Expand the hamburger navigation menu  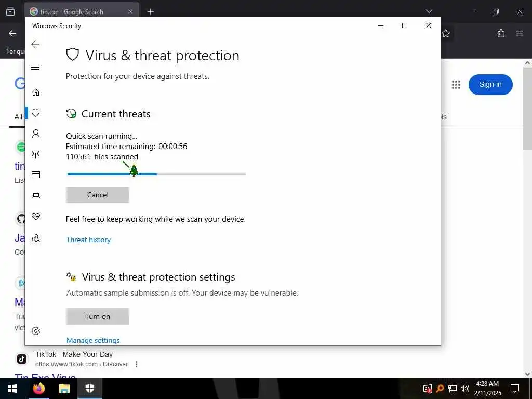pyautogui.click(x=35, y=67)
